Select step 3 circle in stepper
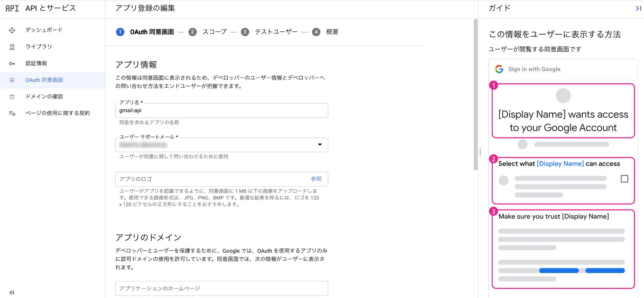This screenshot has height=298, width=644. (245, 32)
